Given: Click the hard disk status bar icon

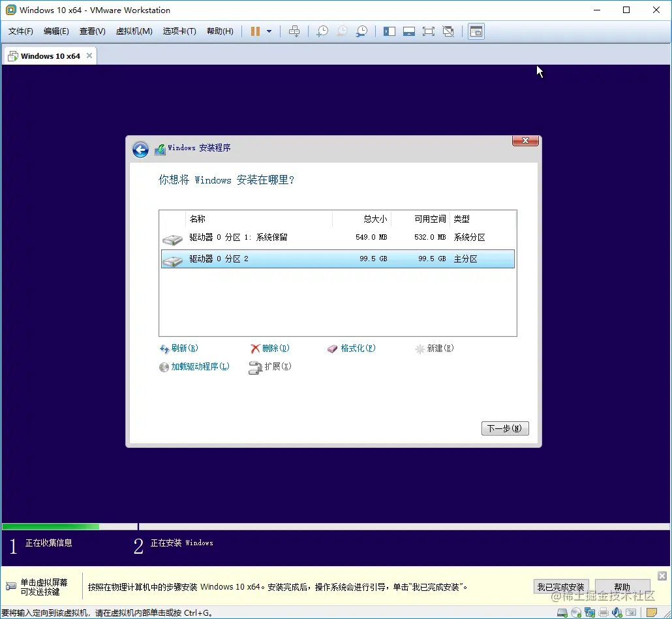Looking at the screenshot, I should point(562,612).
